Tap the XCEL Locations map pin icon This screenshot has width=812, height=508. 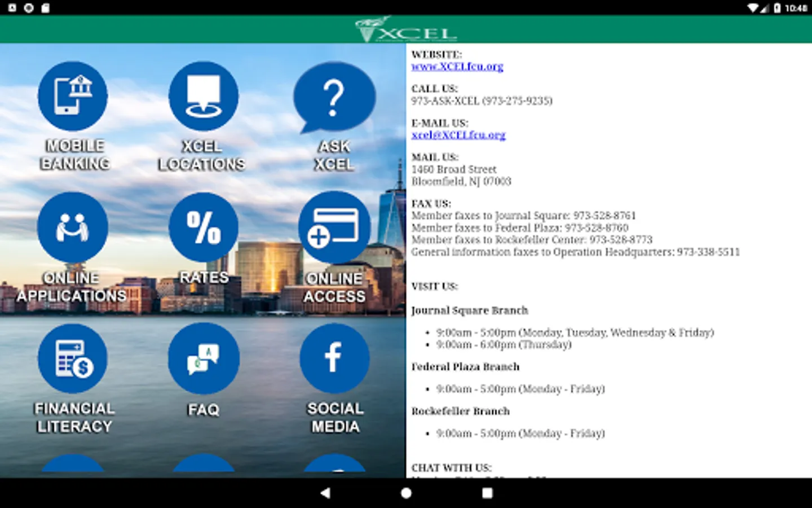point(204,97)
